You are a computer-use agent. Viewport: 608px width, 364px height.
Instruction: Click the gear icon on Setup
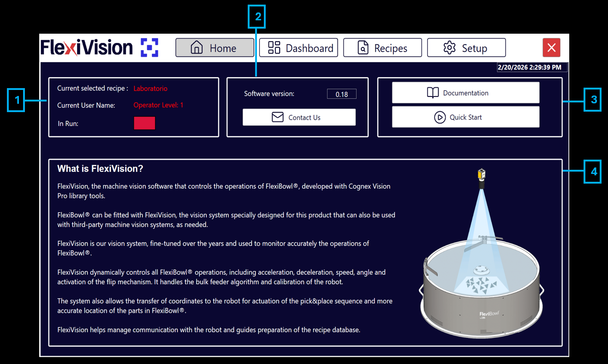pyautogui.click(x=449, y=48)
